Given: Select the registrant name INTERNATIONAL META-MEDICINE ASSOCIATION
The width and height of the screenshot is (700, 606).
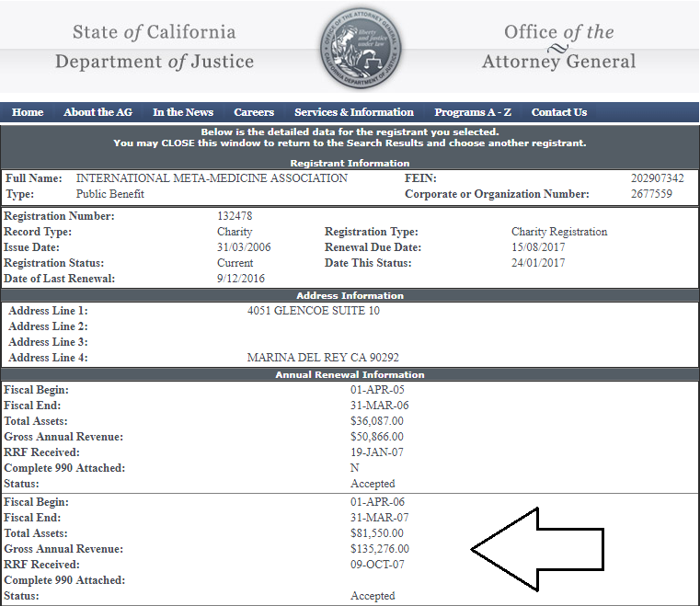Looking at the screenshot, I should click(212, 178).
